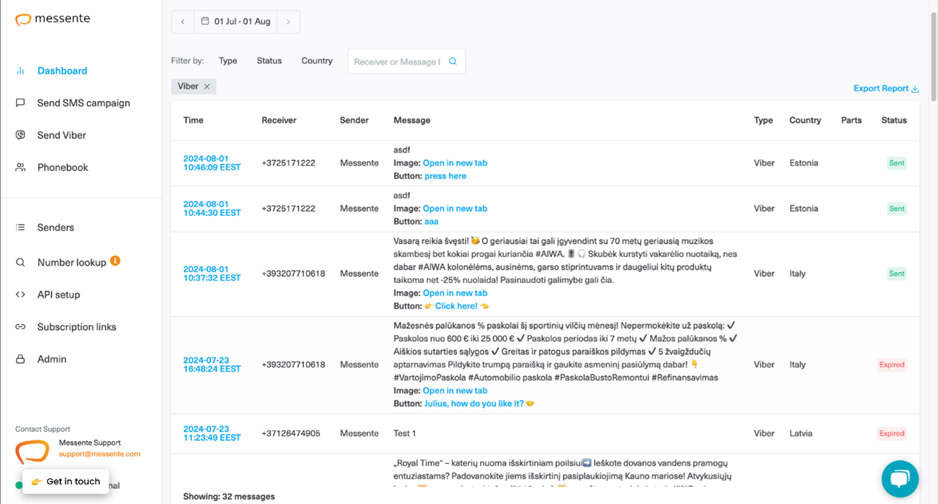
Task: Open the Status filter dropdown
Action: [x=269, y=61]
